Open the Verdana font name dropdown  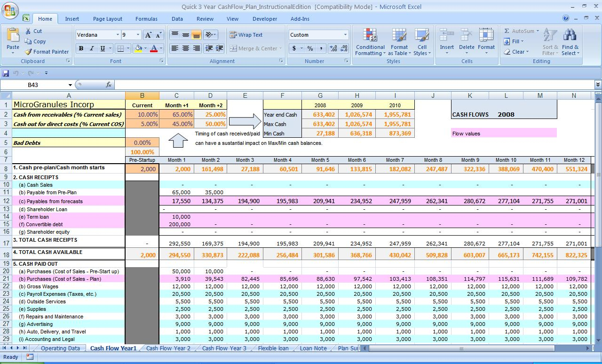click(x=118, y=35)
